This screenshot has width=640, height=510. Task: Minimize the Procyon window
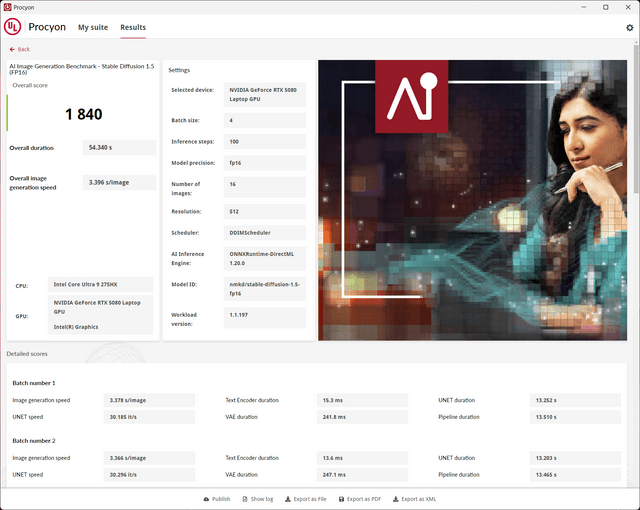[x=584, y=7]
